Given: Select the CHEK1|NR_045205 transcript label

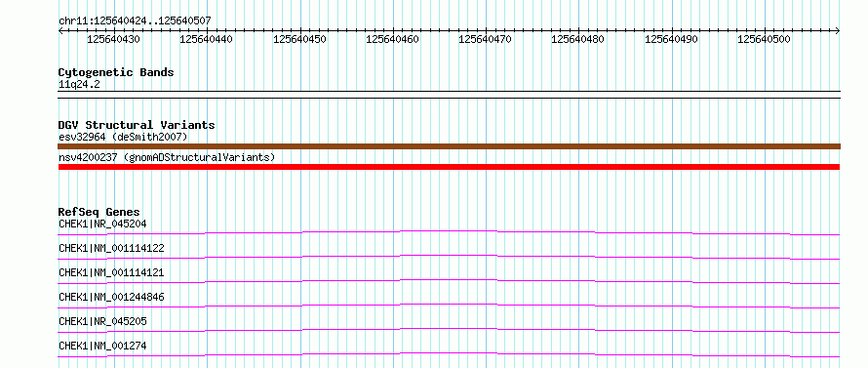Looking at the screenshot, I should pyautogui.click(x=102, y=321).
